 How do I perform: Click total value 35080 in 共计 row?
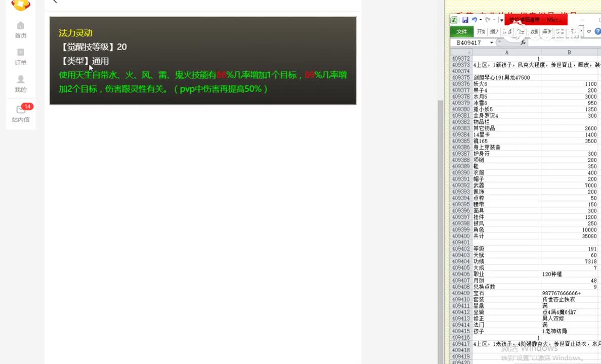click(569, 236)
